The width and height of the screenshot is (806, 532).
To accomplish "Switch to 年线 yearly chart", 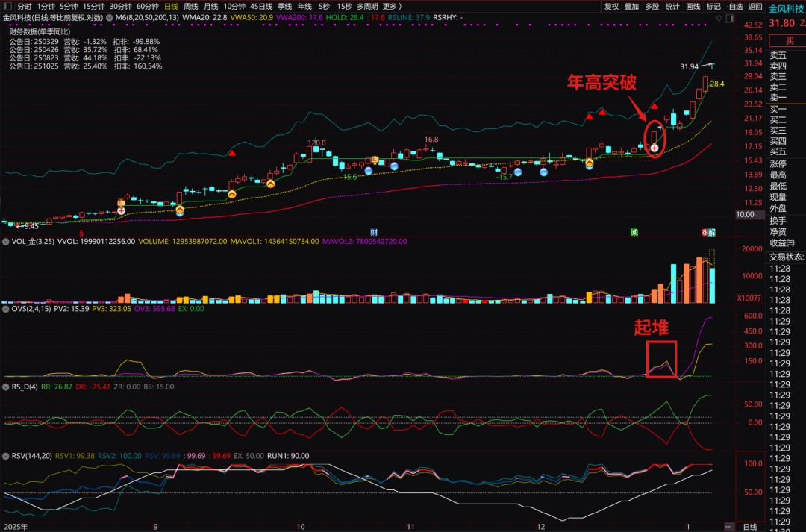I will tap(304, 6).
